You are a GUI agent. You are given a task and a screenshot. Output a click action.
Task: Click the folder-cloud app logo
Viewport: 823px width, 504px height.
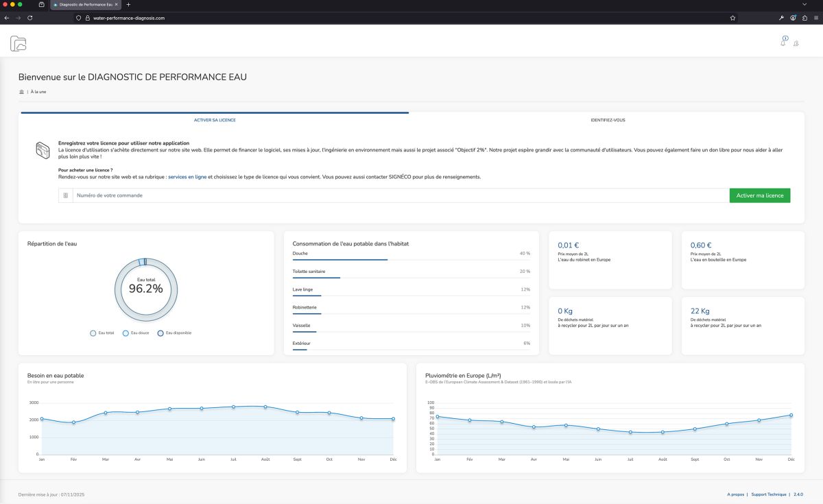[x=19, y=43]
